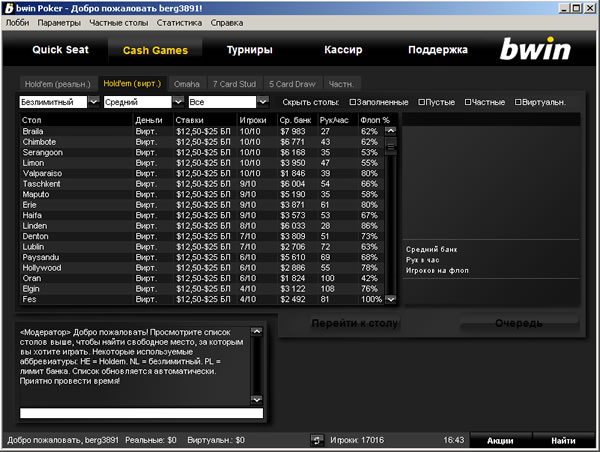Sort by the Ставки column header
600x452 pixels.
point(205,120)
